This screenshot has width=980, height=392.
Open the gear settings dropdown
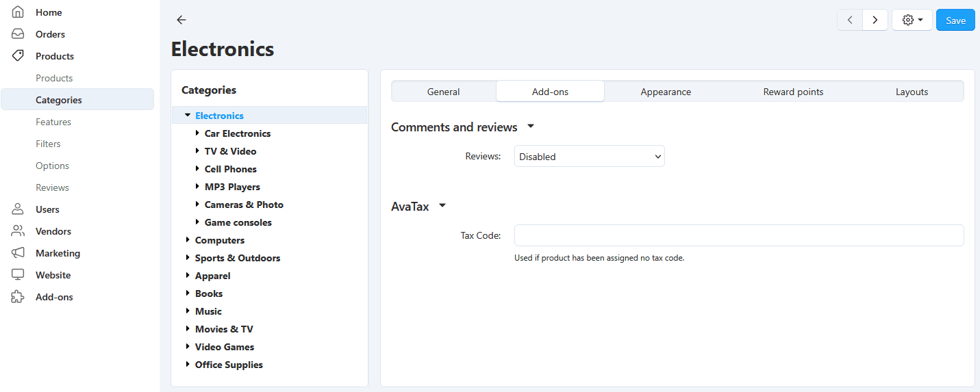(912, 20)
